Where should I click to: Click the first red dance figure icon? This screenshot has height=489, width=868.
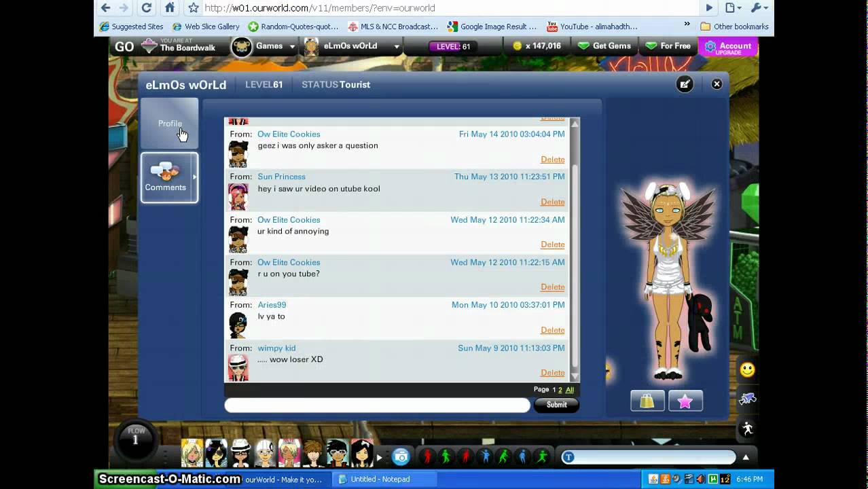427,457
